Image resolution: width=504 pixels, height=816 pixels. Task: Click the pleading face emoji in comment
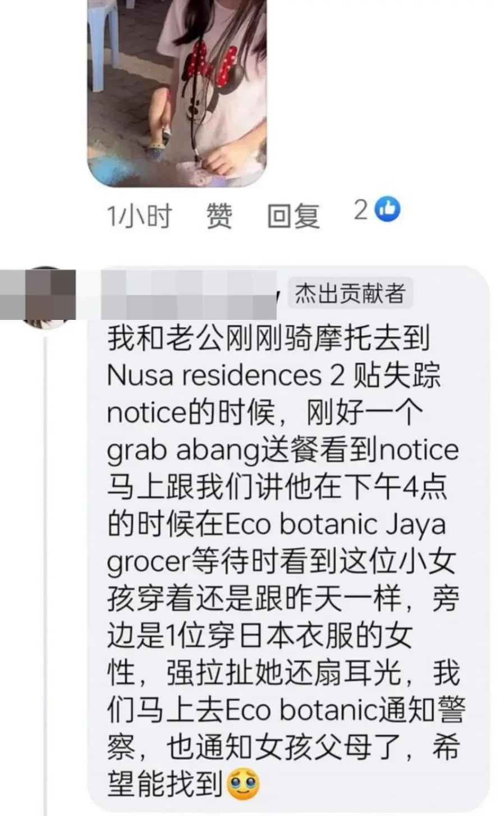tap(244, 783)
